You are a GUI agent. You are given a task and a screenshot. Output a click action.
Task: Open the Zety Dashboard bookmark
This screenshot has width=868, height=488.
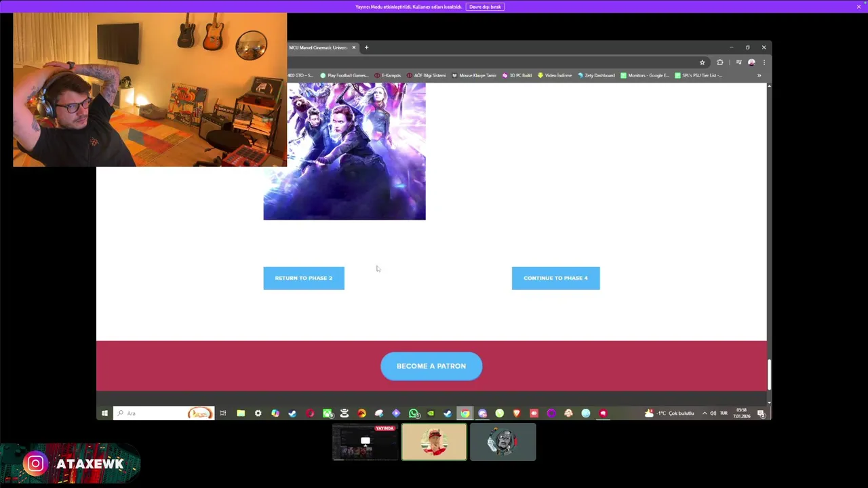point(596,75)
